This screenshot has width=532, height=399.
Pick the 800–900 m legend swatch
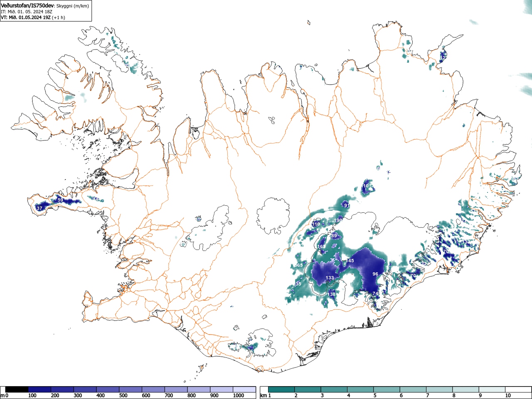point(199,389)
